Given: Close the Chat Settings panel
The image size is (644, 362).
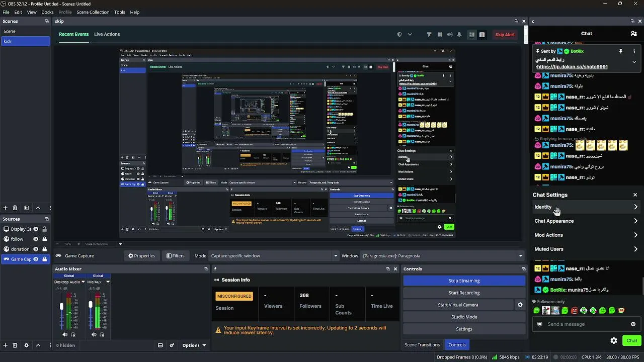Looking at the screenshot, I should 635,195.
